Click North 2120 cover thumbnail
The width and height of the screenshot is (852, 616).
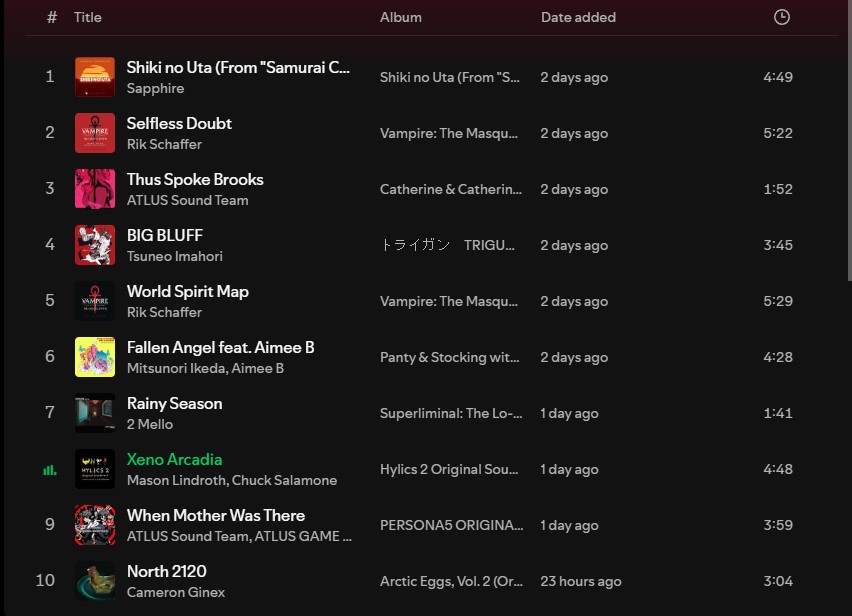coord(95,580)
